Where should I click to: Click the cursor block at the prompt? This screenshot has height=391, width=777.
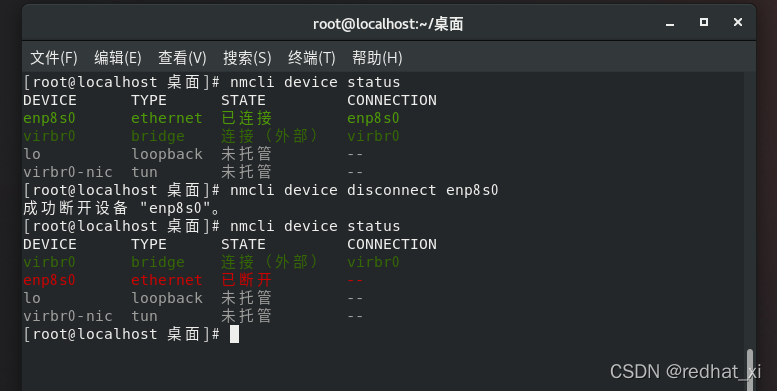coord(234,334)
